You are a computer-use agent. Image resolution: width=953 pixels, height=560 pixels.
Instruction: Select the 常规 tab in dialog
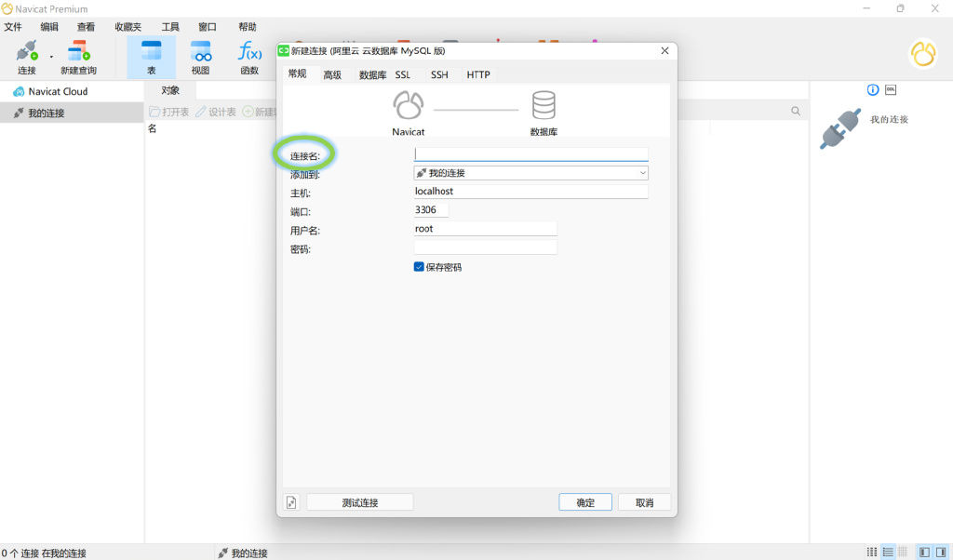(x=297, y=74)
